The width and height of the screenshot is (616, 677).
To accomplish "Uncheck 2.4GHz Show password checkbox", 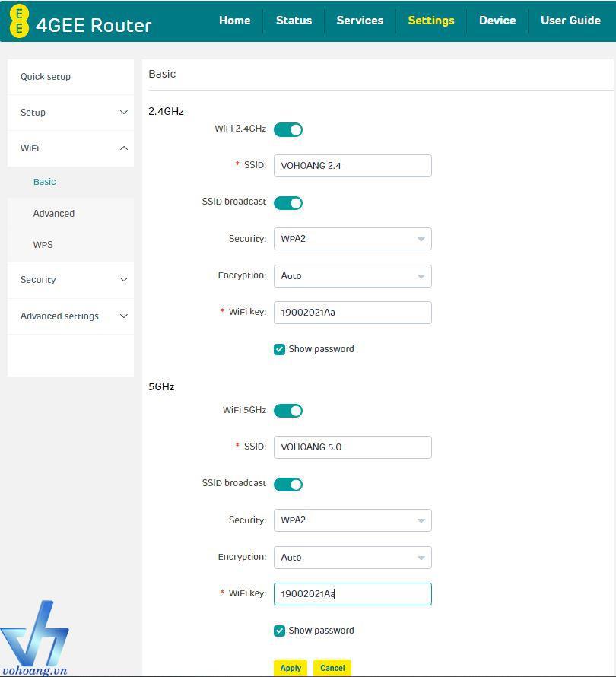I will pyautogui.click(x=279, y=349).
